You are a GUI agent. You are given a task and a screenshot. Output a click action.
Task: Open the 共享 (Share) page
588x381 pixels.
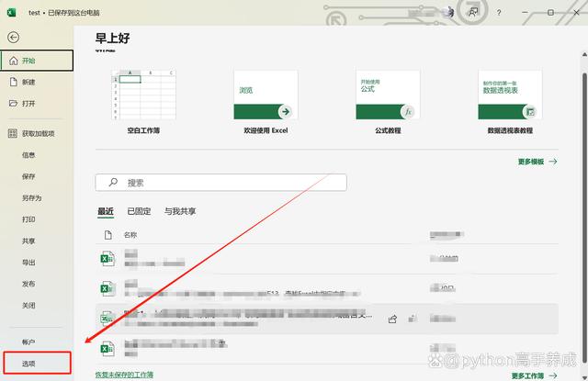[x=28, y=241]
